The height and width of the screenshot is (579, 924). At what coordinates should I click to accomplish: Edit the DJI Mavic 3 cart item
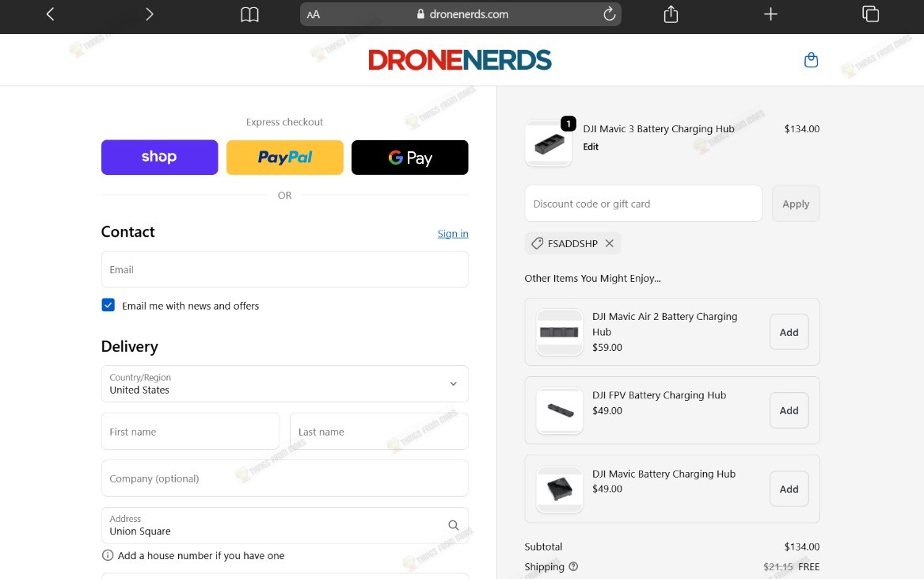coord(591,147)
